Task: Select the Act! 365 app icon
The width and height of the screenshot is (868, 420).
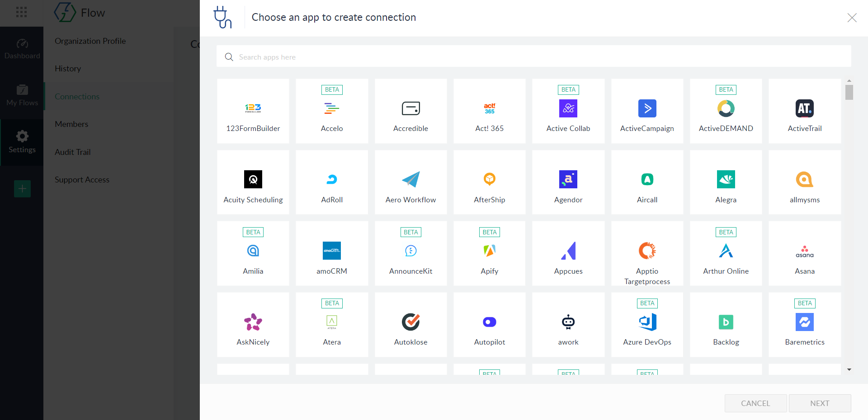Action: [490, 108]
